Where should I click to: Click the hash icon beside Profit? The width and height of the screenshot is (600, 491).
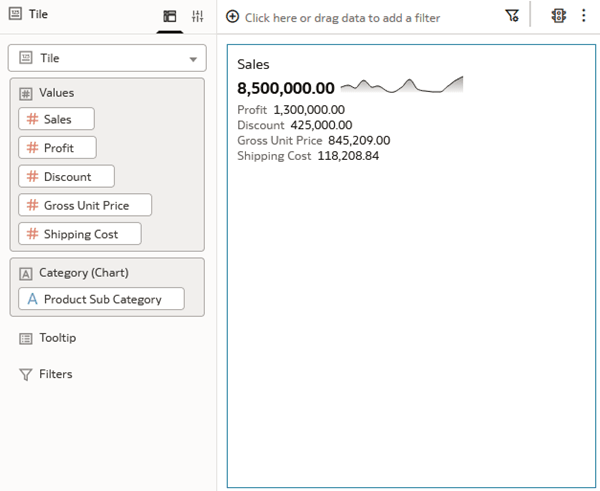[33, 147]
